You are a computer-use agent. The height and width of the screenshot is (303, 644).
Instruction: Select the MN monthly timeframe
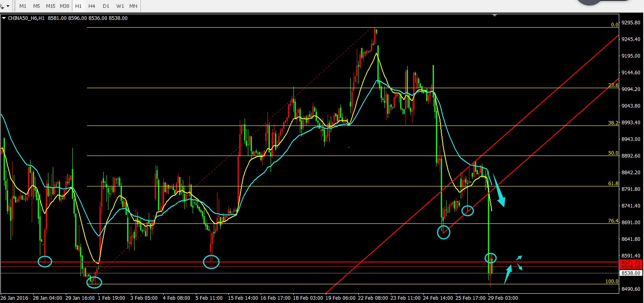tap(133, 6)
